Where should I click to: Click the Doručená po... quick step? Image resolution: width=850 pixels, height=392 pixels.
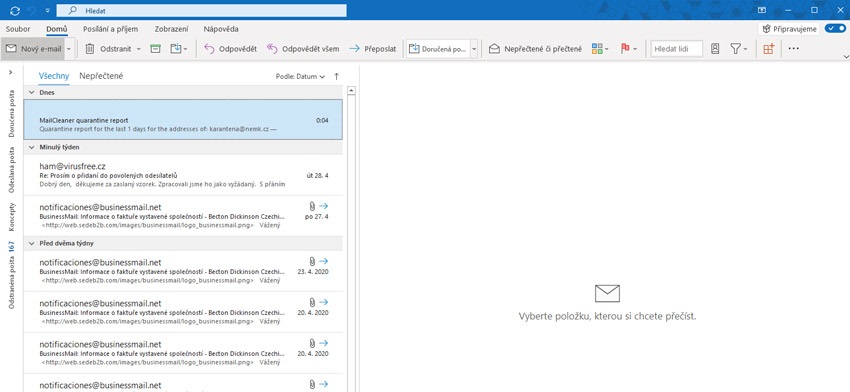click(437, 49)
